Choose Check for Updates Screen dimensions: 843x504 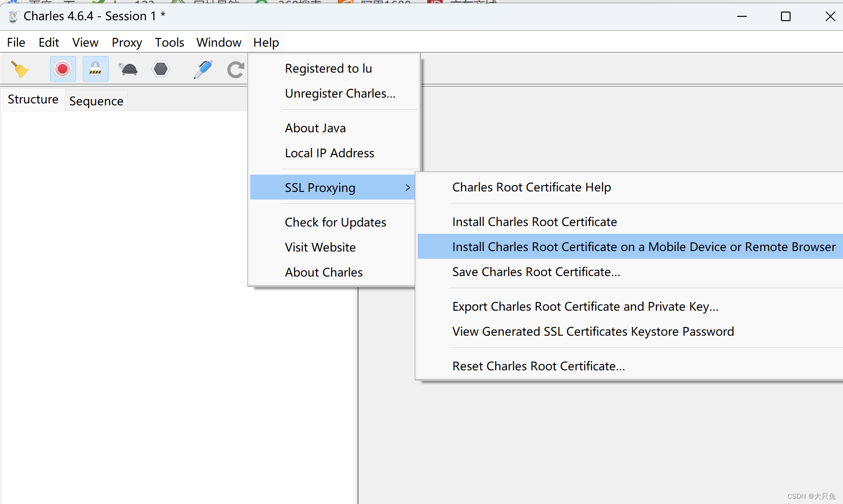point(332,222)
